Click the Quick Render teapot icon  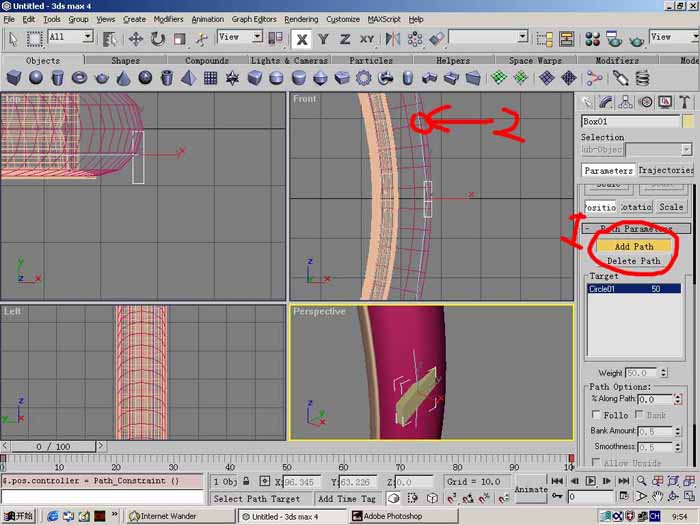pos(636,40)
